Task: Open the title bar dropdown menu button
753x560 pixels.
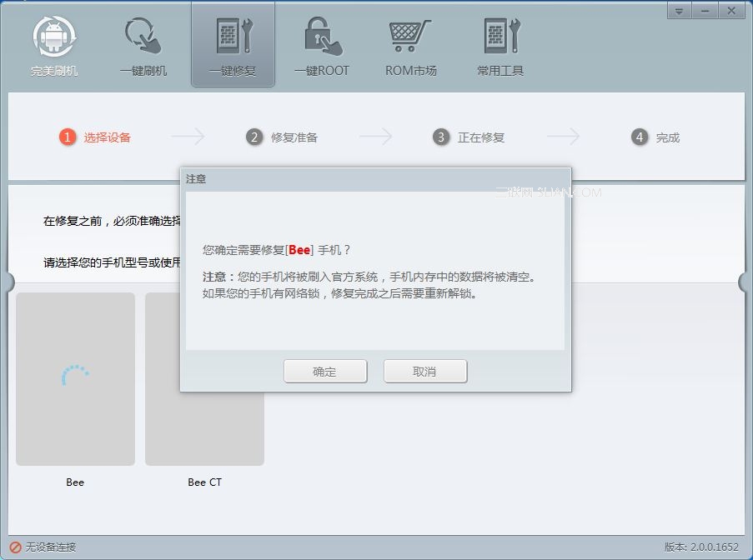Action: 679,11
